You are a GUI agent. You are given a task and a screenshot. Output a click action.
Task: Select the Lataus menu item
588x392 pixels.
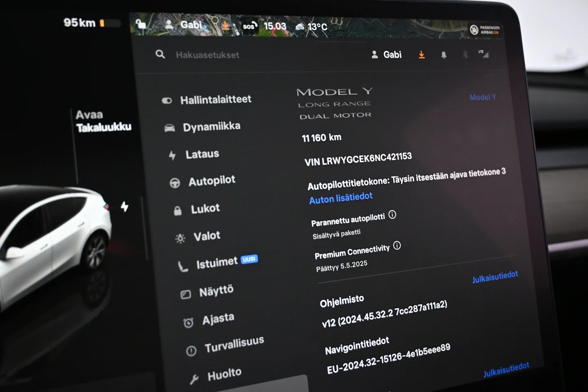194,154
